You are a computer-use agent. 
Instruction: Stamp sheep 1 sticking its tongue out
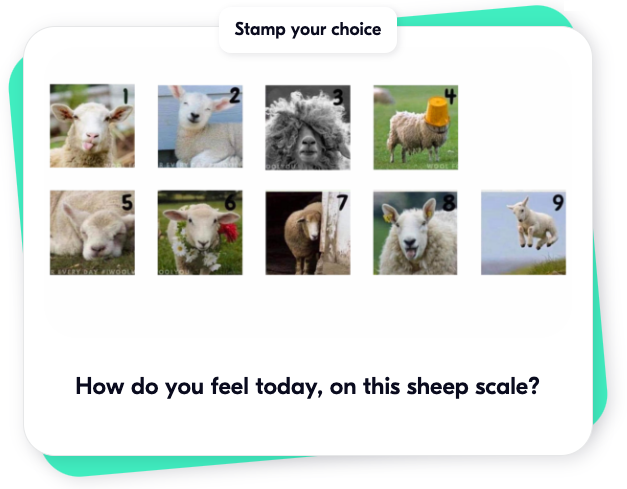pos(92,126)
